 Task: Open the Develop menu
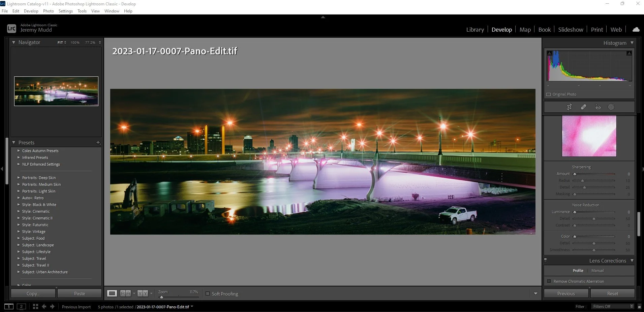coord(31,11)
